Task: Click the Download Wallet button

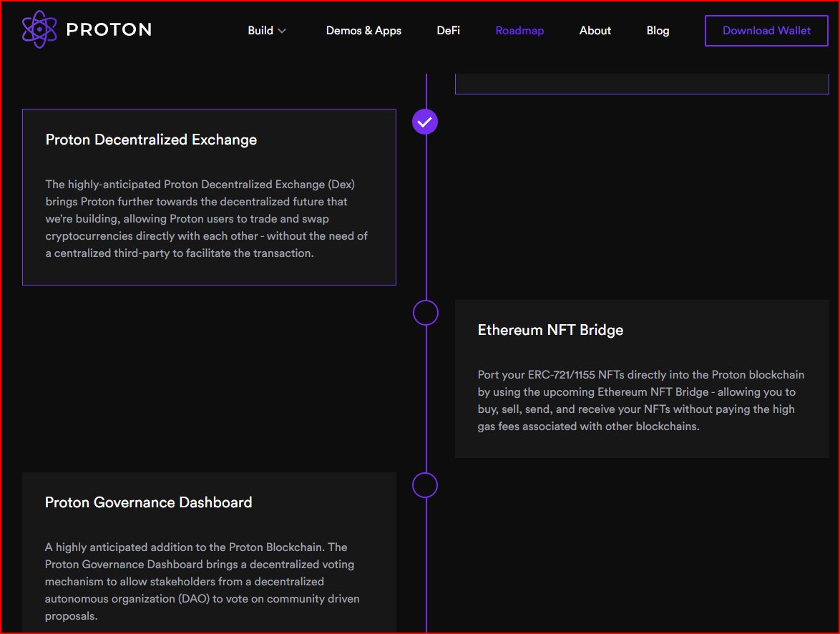Action: [x=766, y=31]
